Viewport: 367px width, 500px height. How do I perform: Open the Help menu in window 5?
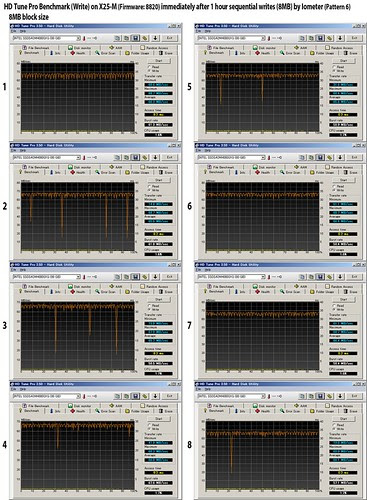coord(207,31)
